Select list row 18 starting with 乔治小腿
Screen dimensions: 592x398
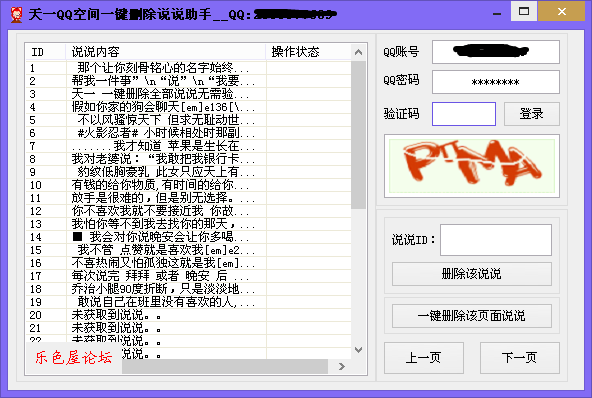tap(189, 289)
